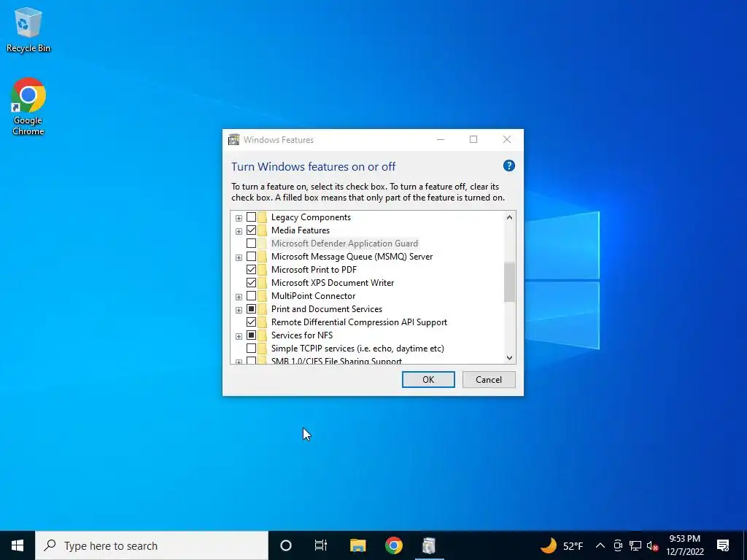
Task: Click the scroll up arrow of features list
Action: click(509, 217)
